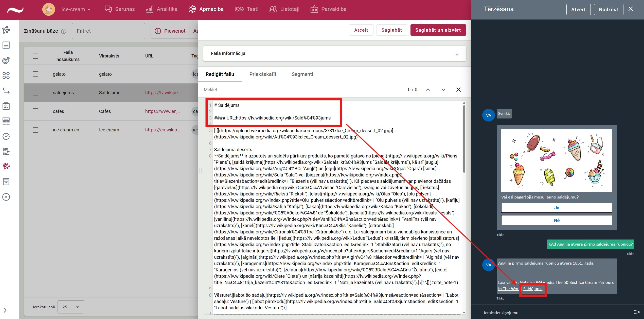The image size is (644, 319).
Task: Check the gelato row checkbox
Action: 35,74
